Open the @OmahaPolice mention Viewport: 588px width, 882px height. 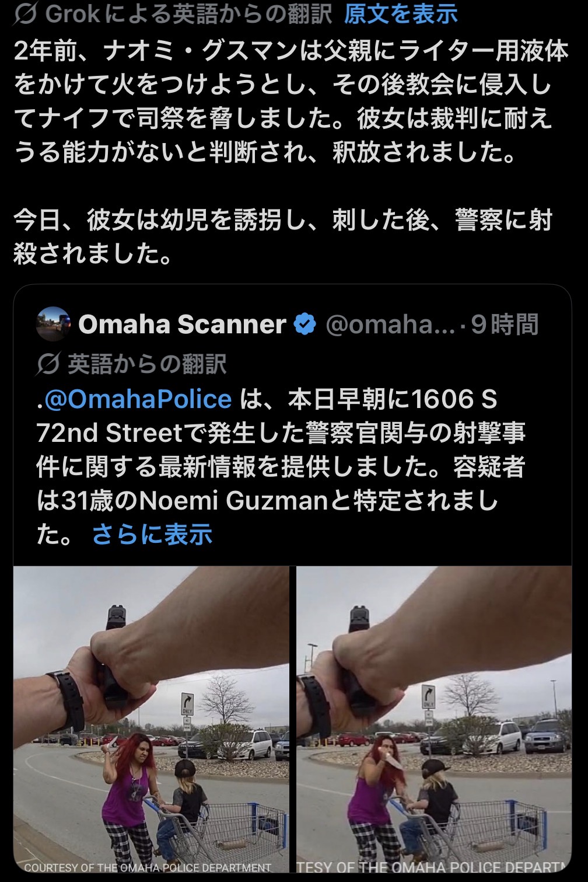[x=138, y=399]
